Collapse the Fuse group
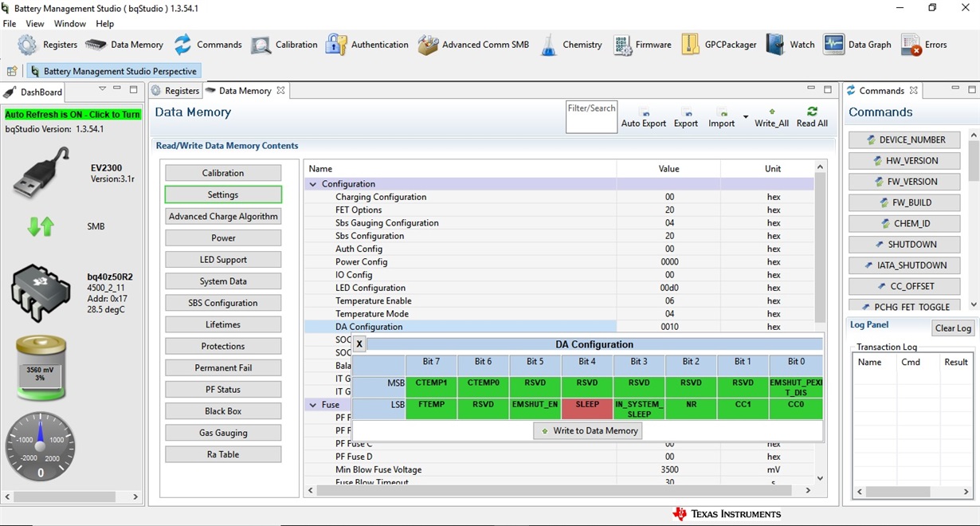Screen dimensions: 980x526 [x=312, y=405]
